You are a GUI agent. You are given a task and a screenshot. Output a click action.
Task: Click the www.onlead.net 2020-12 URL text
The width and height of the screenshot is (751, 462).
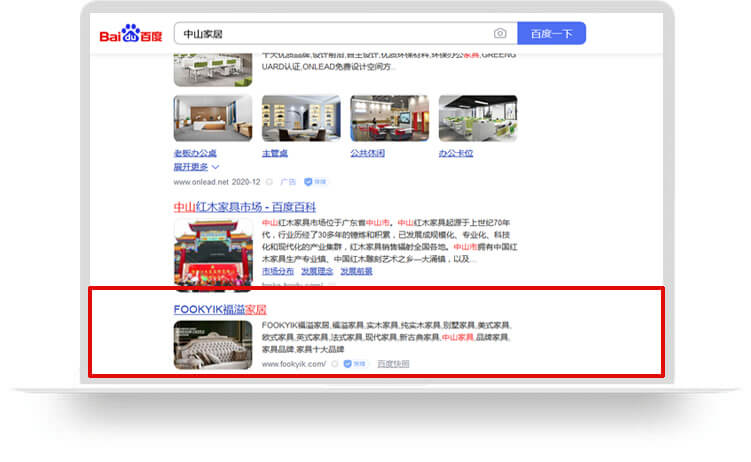[x=216, y=182]
